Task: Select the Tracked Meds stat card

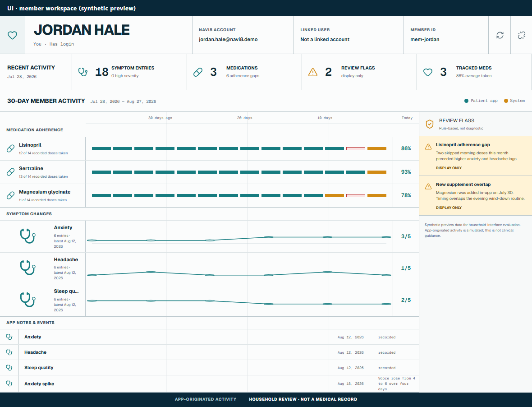Action: click(474, 72)
